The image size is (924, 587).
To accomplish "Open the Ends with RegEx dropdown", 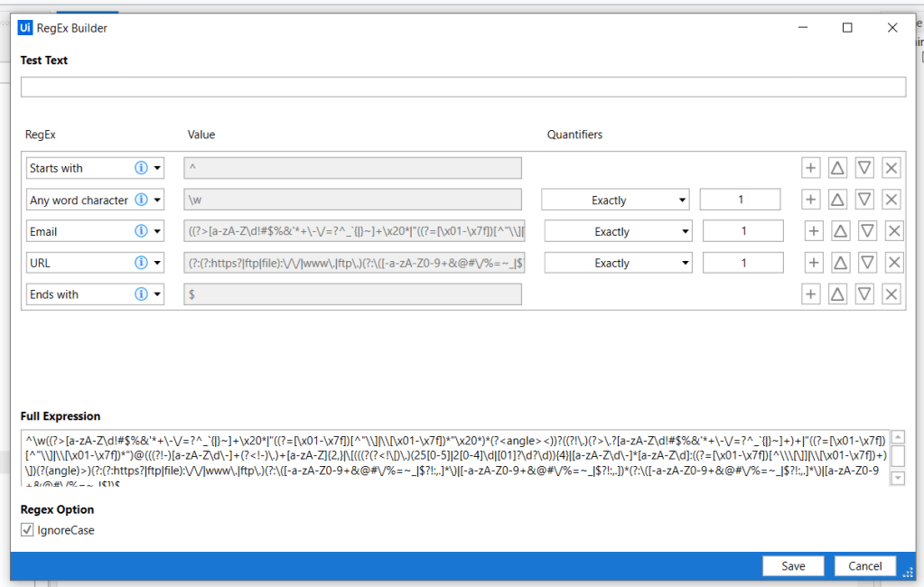I will click(157, 294).
